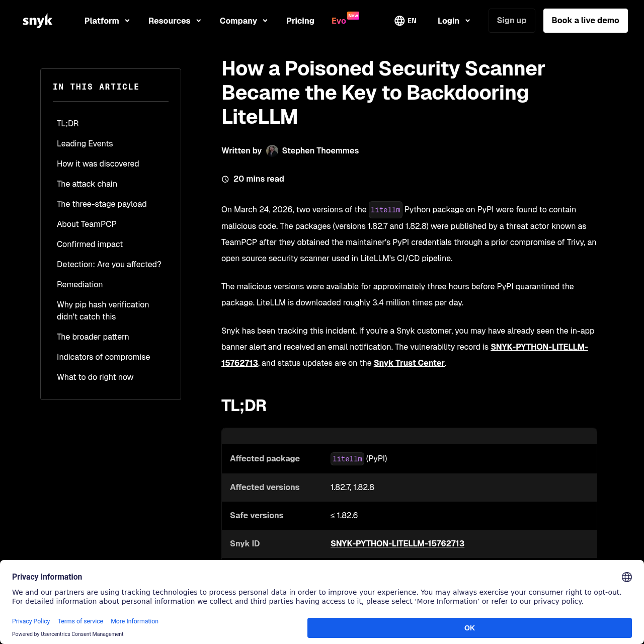Click Stephen Thoemmes's author avatar
Screen dimensions: 644x644
[272, 150]
